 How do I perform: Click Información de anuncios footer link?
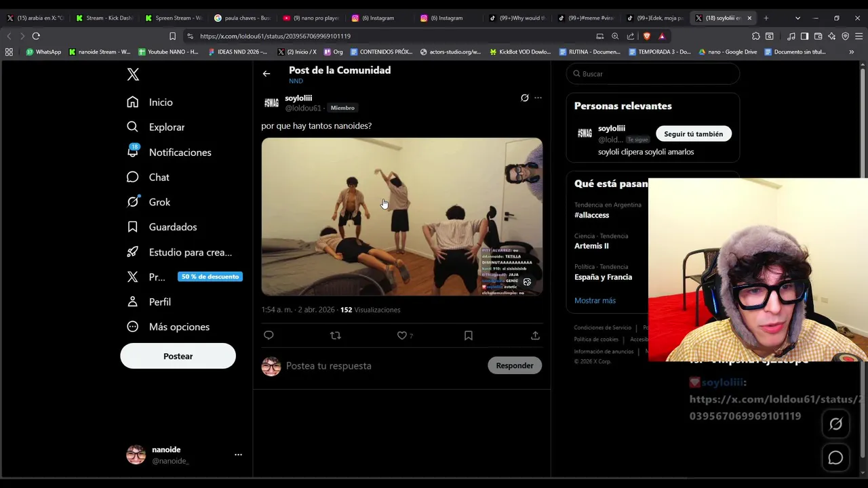click(x=604, y=352)
